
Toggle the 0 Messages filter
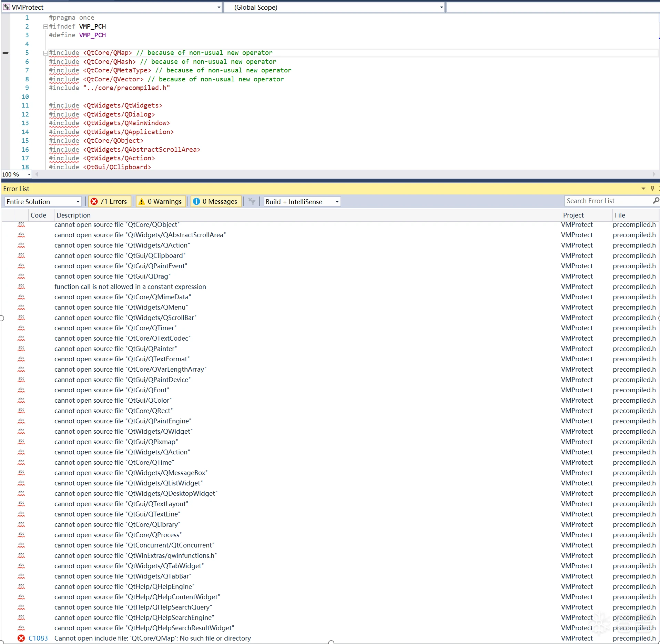[x=216, y=201]
